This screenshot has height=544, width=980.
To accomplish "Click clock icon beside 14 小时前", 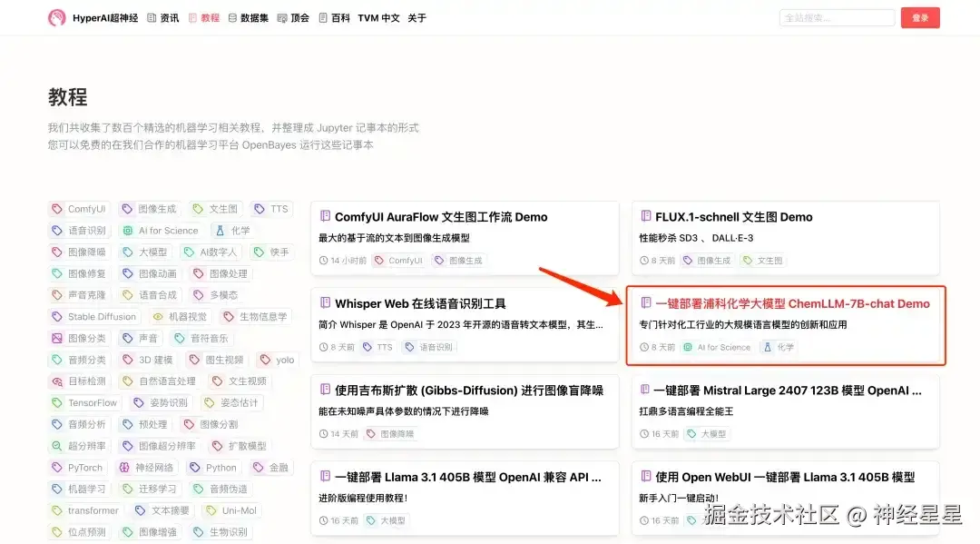I will pos(323,261).
